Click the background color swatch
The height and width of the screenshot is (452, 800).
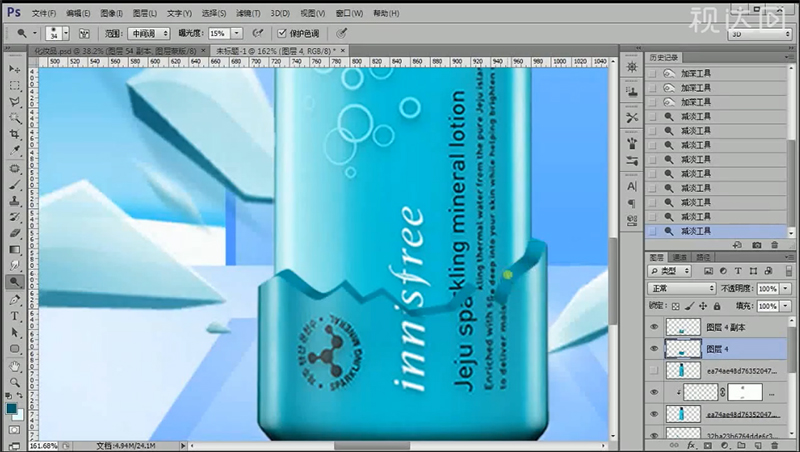point(19,415)
